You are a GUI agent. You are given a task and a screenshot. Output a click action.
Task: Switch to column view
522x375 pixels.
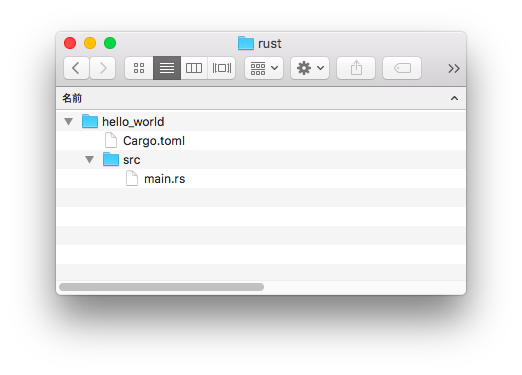coord(194,68)
